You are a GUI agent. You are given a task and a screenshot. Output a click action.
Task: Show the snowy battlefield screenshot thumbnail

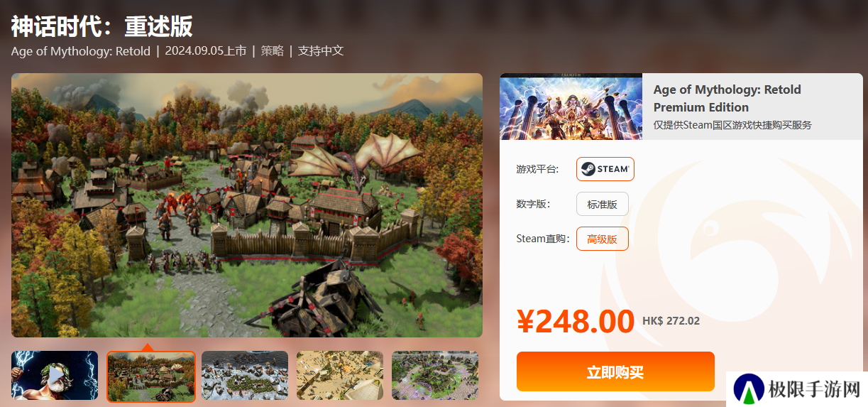pyautogui.click(x=245, y=375)
